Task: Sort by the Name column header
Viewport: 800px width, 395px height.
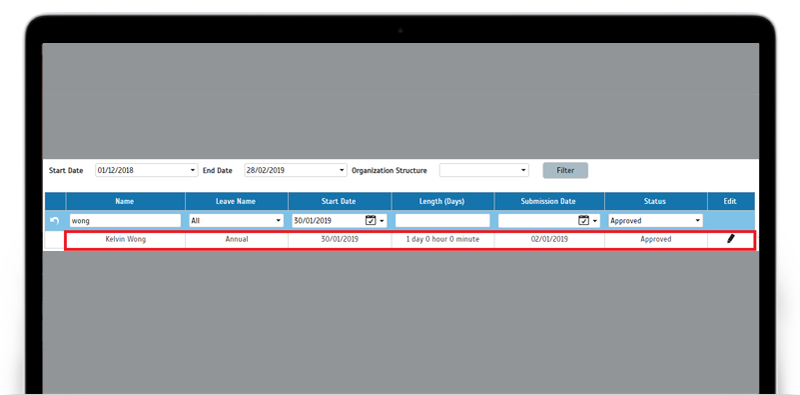Action: pos(125,201)
